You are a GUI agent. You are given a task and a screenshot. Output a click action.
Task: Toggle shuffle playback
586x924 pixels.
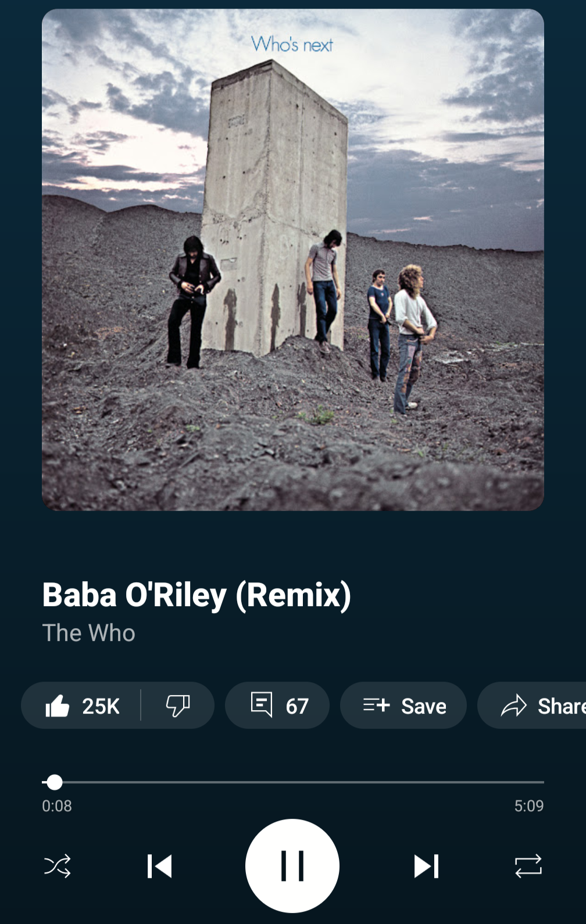click(x=58, y=866)
